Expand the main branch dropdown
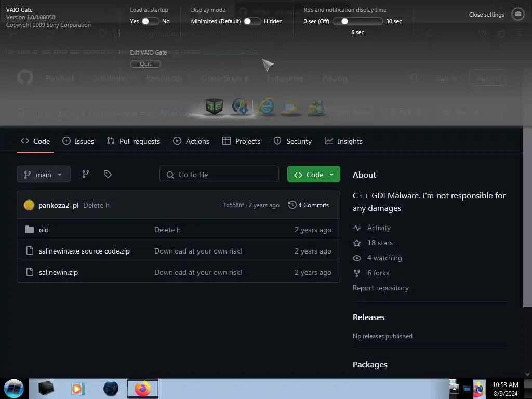 click(x=44, y=175)
